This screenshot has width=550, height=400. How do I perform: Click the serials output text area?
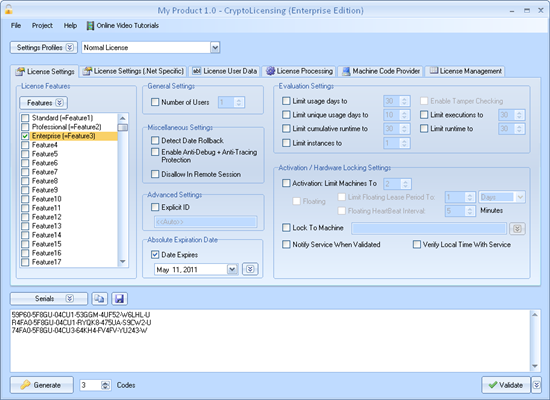[270, 340]
